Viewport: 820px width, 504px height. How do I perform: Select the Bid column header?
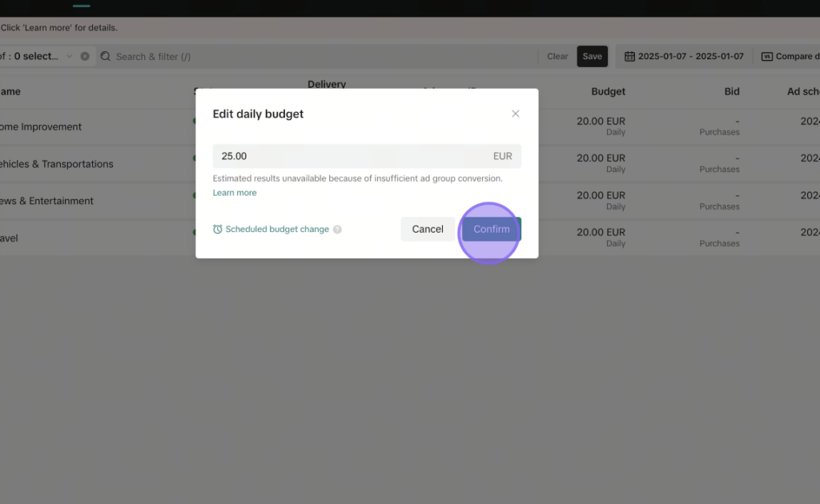click(x=732, y=91)
